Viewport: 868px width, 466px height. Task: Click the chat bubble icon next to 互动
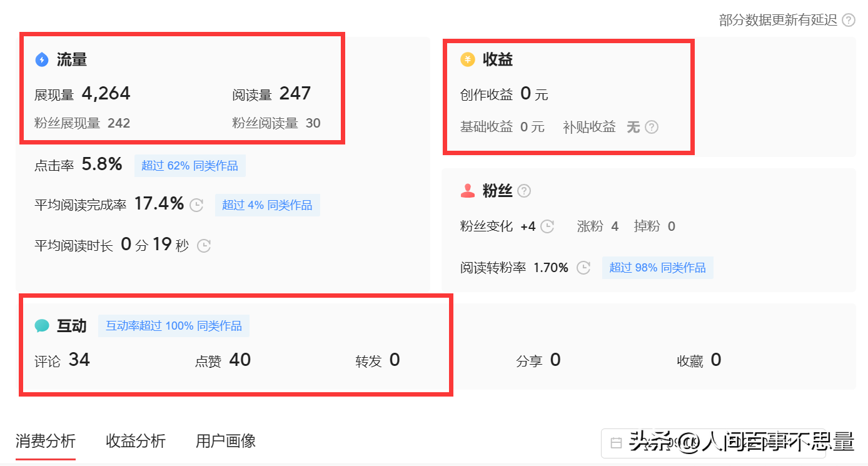coord(43,325)
